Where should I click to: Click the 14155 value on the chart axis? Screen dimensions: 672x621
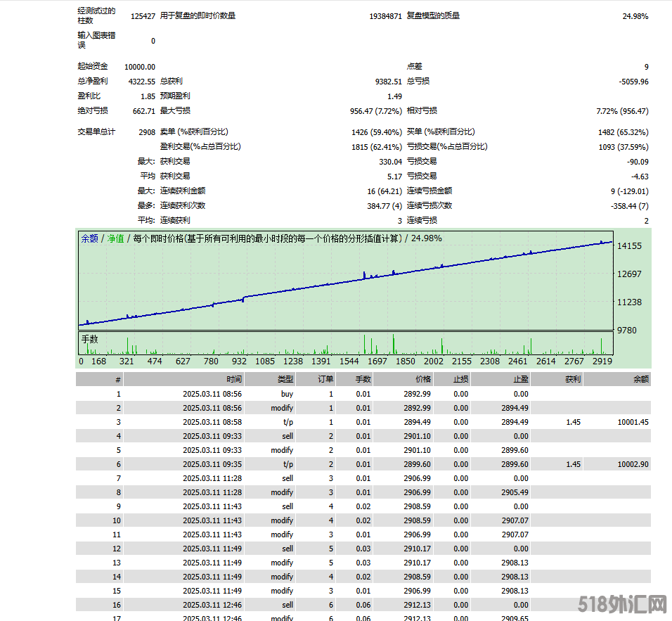pos(629,246)
